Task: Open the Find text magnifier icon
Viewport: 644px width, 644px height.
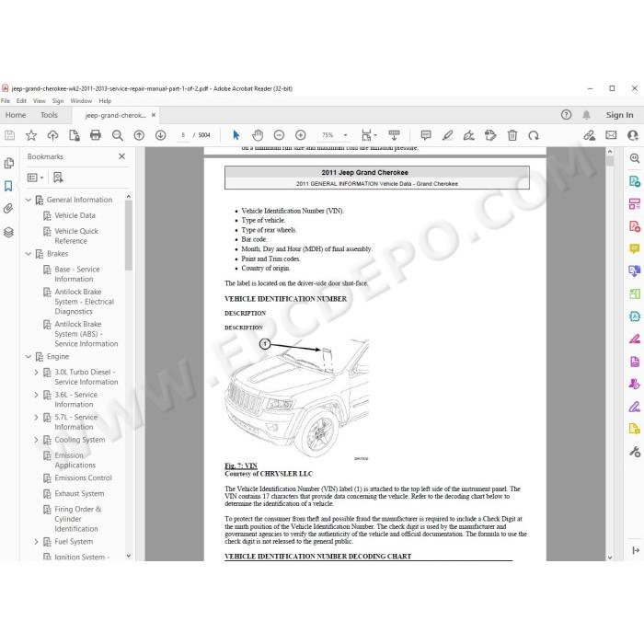Action: point(118,135)
